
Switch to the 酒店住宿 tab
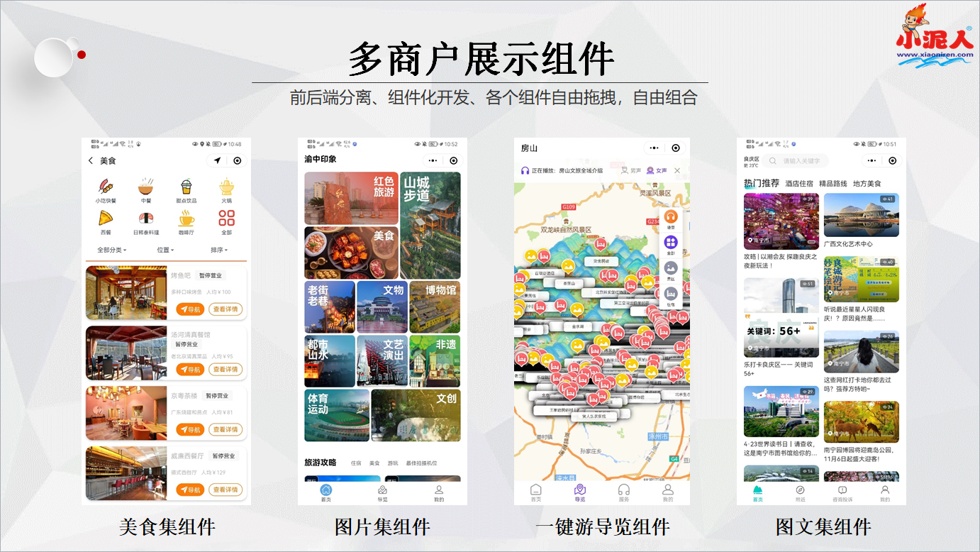[x=800, y=182]
